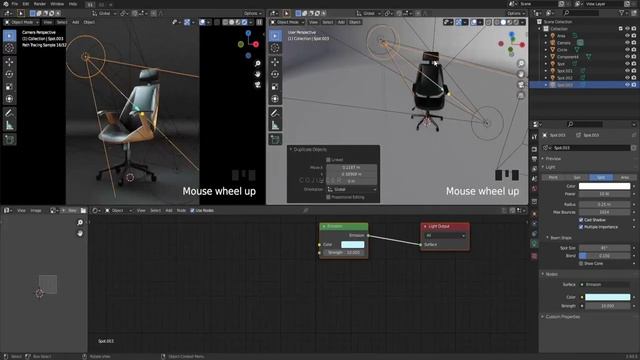
Task: Select the Measure tool in User Perspective viewport
Action: point(275,126)
